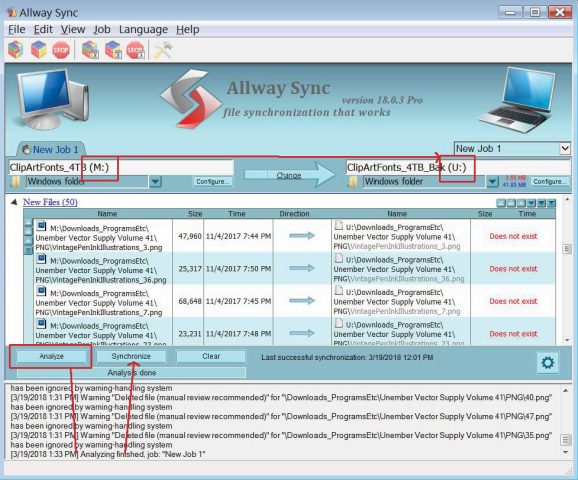The width and height of the screenshot is (578, 480).
Task: Click the left folder icon beside Windows folder
Action: point(15,182)
